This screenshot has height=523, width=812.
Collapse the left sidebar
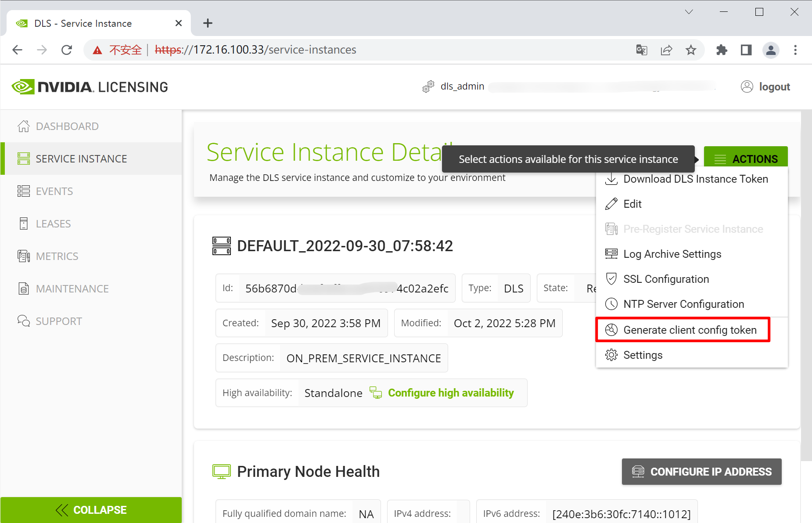(x=91, y=510)
